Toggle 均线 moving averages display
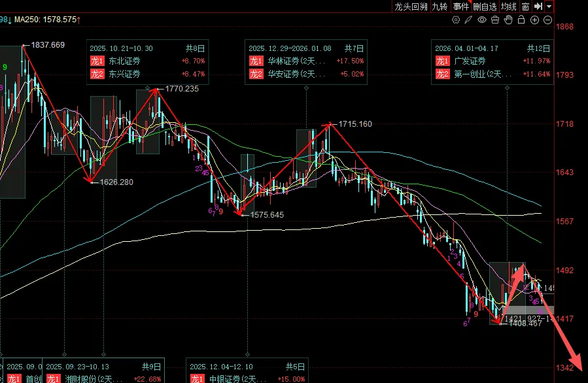The height and width of the screenshot is (383, 588). pos(508,6)
